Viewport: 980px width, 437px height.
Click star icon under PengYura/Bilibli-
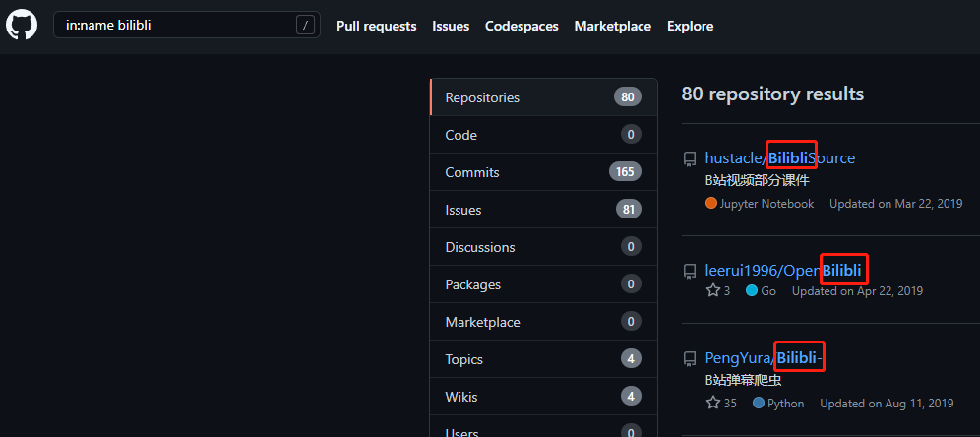713,404
